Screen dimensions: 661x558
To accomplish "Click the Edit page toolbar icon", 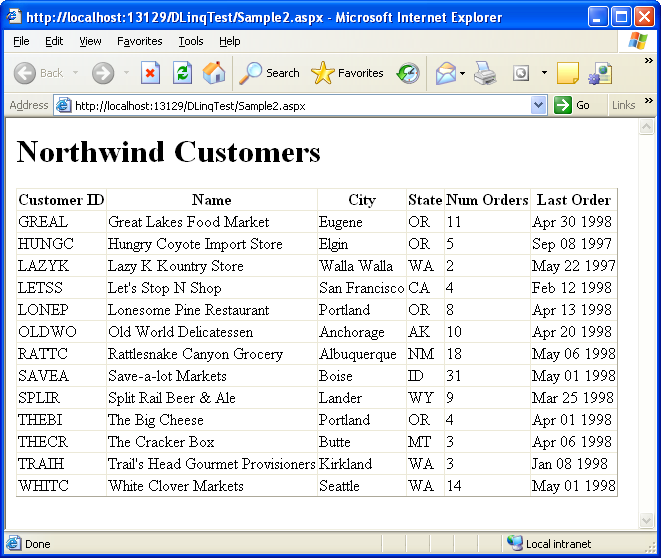I will (x=521, y=73).
